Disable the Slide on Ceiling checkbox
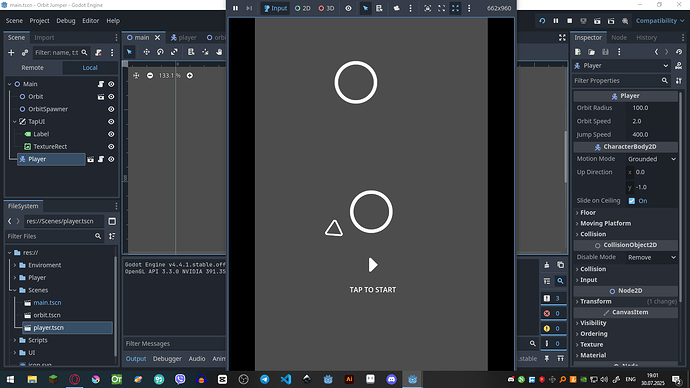Image resolution: width=690 pixels, height=388 pixels. coord(632,201)
